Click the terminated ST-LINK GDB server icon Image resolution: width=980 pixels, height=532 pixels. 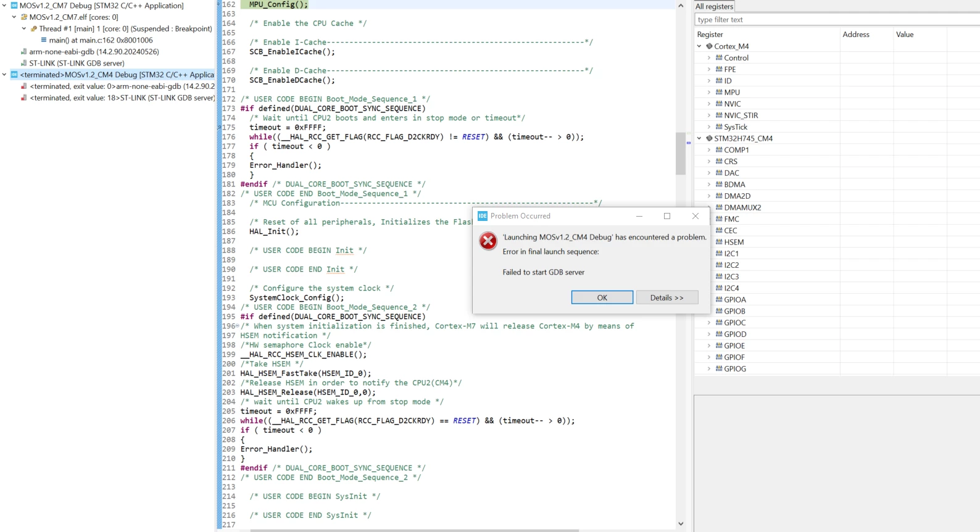(23, 98)
